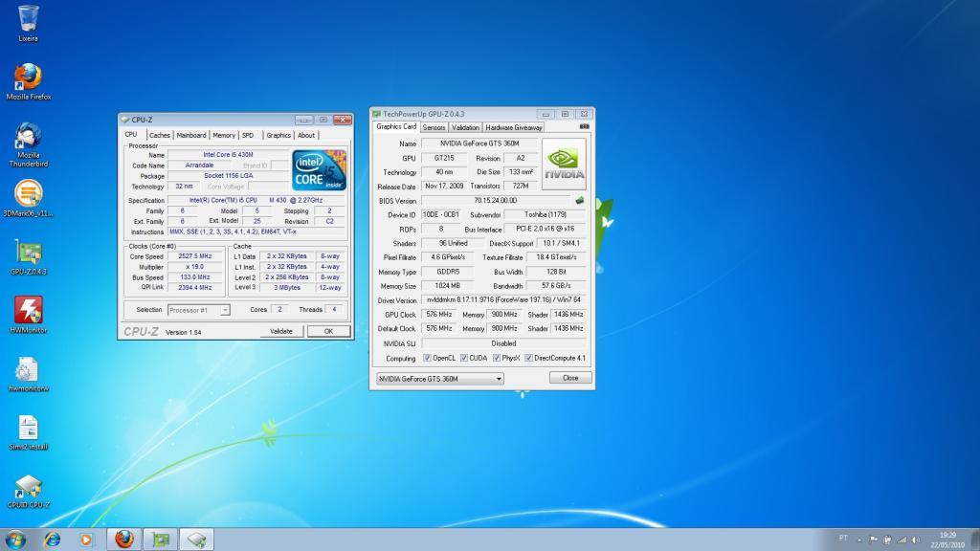980x551 pixels.
Task: Click the Core Speed value 2527.5 MHz
Action: tap(195, 256)
